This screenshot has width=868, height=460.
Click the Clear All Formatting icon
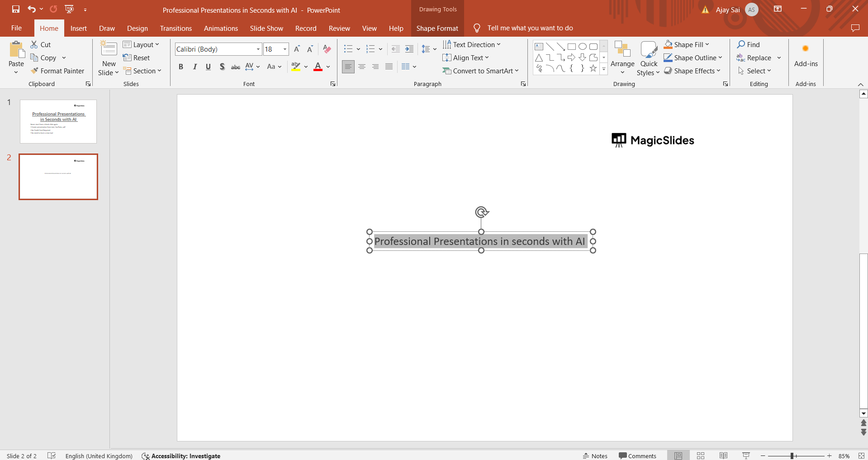click(x=327, y=49)
